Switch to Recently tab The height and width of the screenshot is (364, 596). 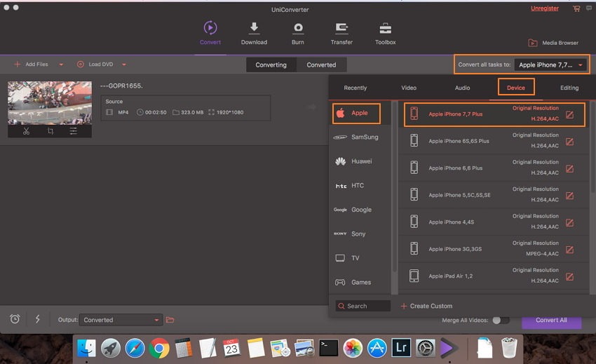pos(355,88)
